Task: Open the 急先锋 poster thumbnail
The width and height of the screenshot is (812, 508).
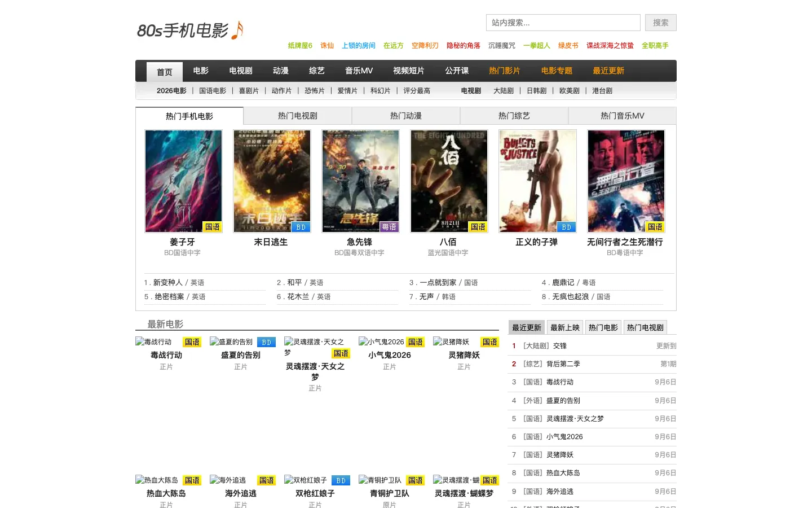Action: [x=361, y=181]
